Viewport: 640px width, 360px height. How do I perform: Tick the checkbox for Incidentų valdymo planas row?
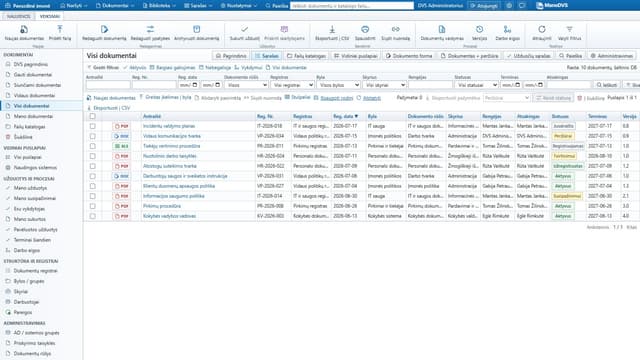[93, 126]
